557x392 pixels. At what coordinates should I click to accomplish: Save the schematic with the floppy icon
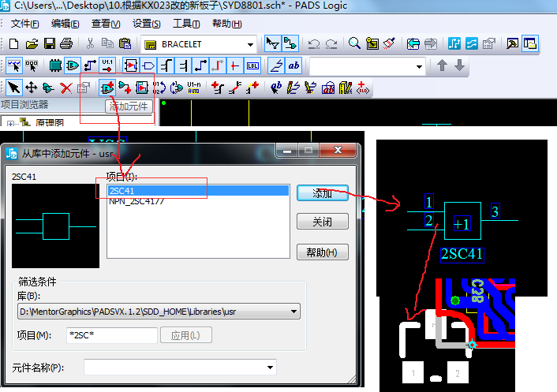point(50,44)
